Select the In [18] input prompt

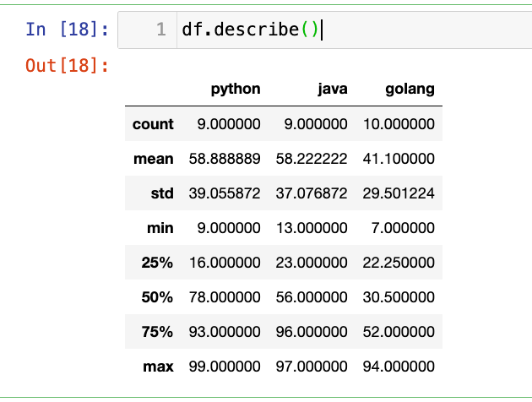(67, 30)
